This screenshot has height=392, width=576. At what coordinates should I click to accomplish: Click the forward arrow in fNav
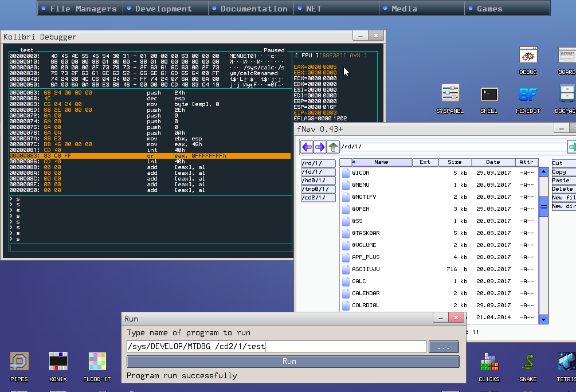click(x=320, y=147)
